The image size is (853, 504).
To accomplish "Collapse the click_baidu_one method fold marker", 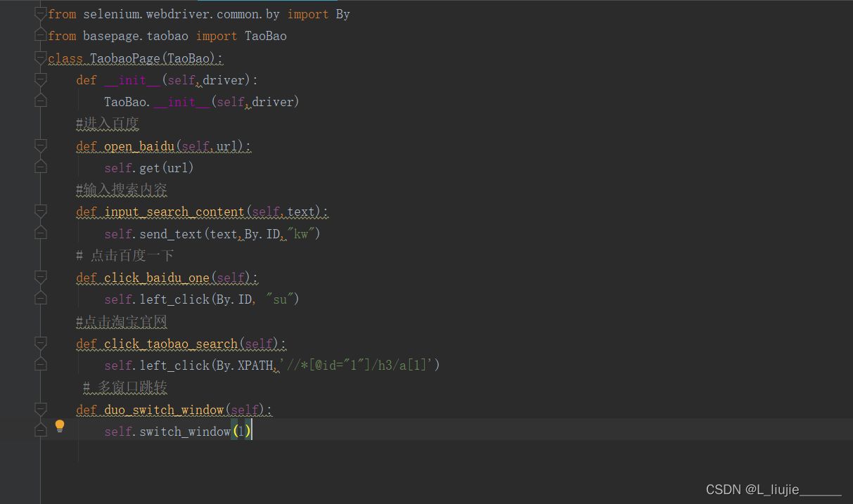I will pyautogui.click(x=41, y=277).
